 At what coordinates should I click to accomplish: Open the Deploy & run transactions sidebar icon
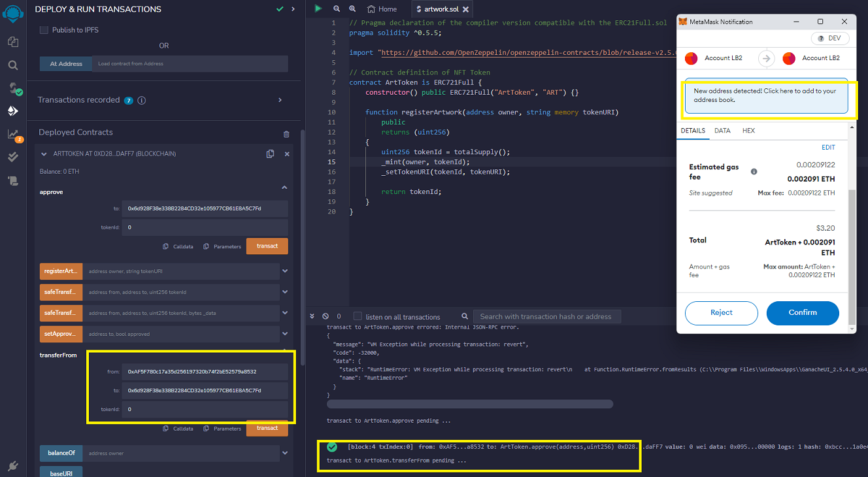coord(12,111)
